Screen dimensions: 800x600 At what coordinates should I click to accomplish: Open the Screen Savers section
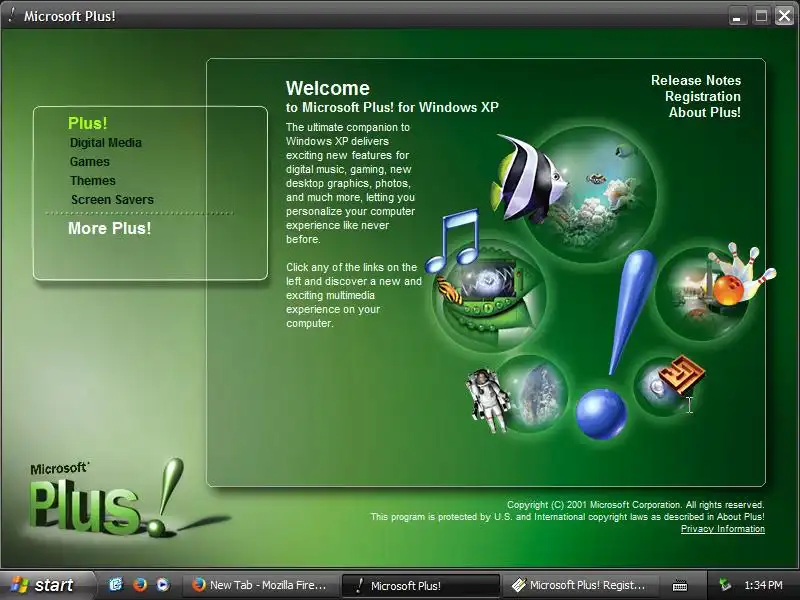pos(112,199)
